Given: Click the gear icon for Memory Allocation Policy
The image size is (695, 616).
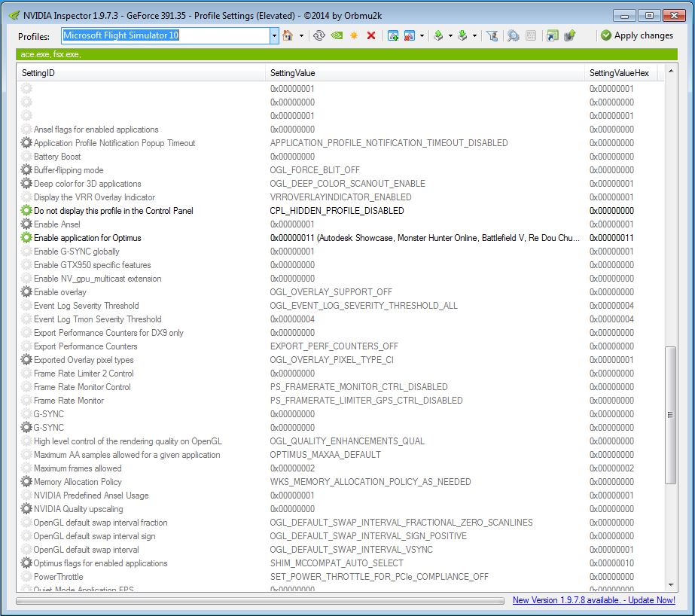Looking at the screenshot, I should [x=26, y=482].
